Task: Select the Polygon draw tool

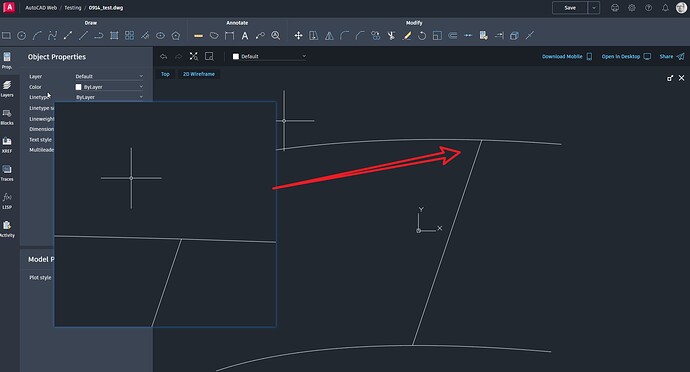Action: pyautogui.click(x=176, y=36)
